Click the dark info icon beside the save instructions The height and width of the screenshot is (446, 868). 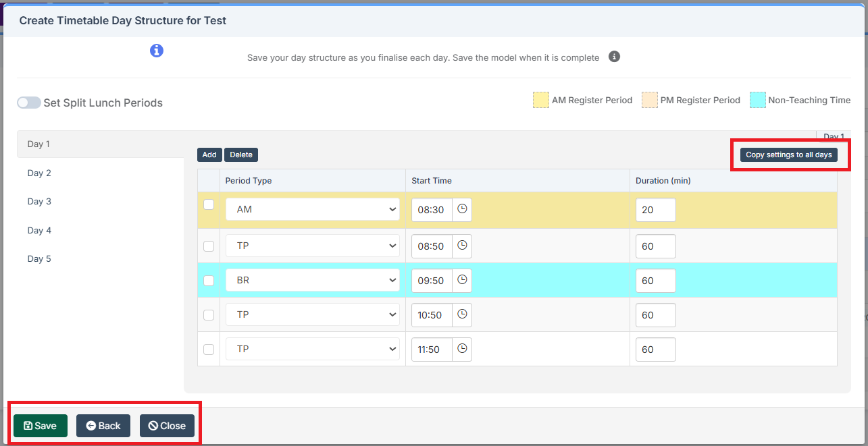tap(614, 57)
